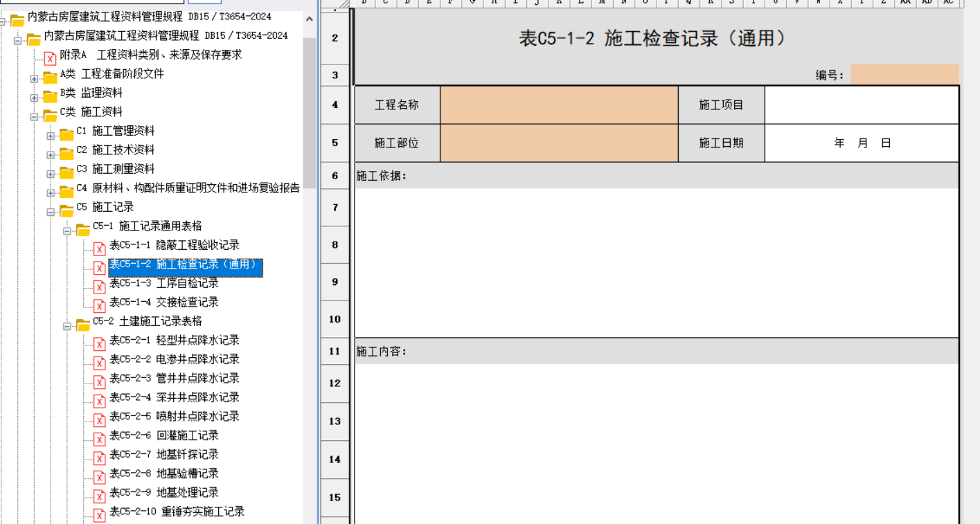Click file icon of 表C5-1-4 交接检查记录
This screenshot has width=980, height=524.
[99, 305]
